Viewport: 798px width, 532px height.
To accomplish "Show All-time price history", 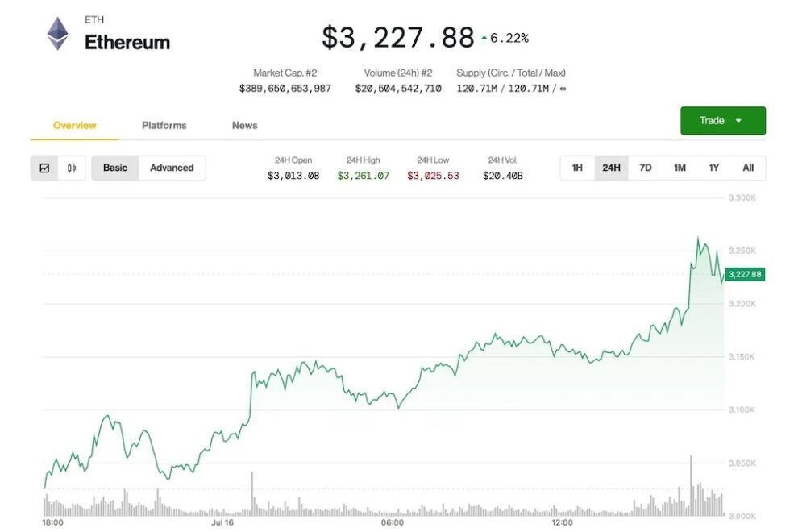I will tap(748, 168).
